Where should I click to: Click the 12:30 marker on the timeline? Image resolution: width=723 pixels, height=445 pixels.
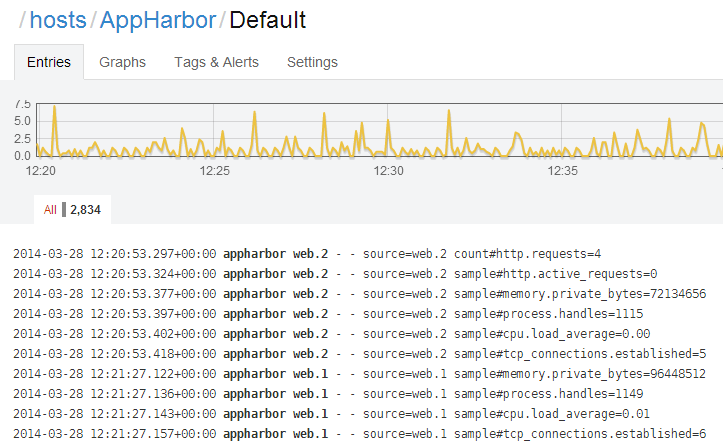(388, 171)
